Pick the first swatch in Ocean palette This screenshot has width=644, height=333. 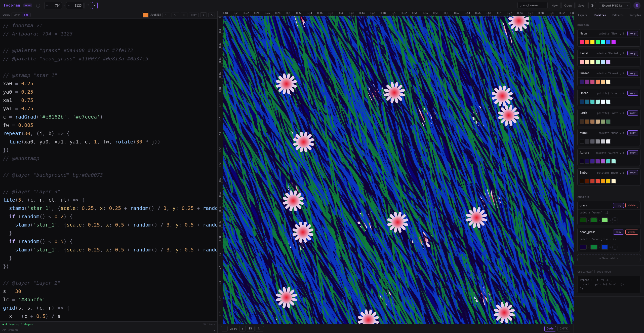tap(582, 102)
